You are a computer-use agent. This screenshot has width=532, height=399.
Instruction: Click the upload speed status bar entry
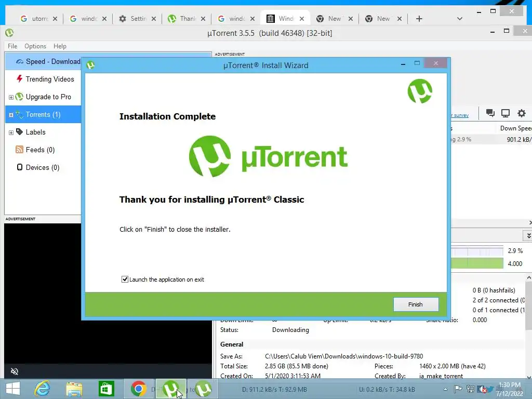[387, 390]
